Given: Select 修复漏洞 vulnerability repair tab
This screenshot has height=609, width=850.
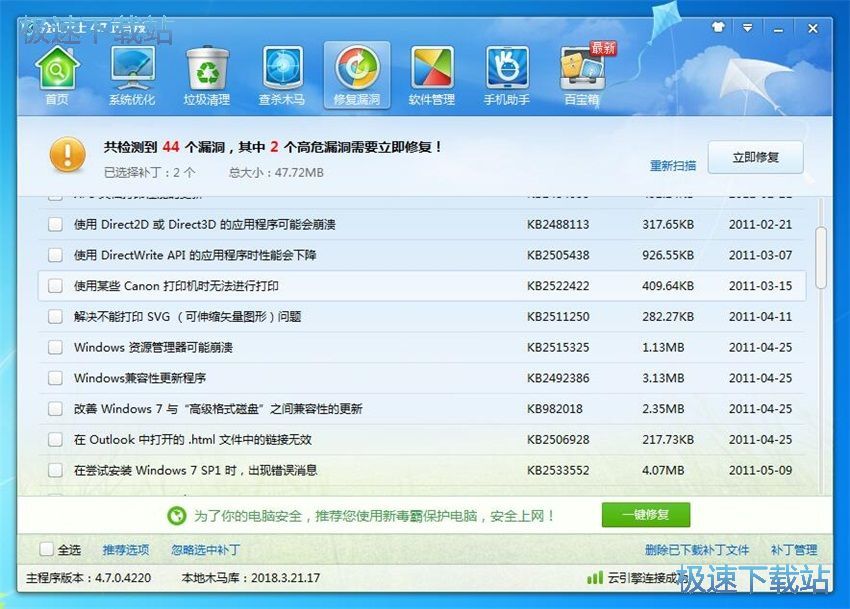Looking at the screenshot, I should [357, 76].
